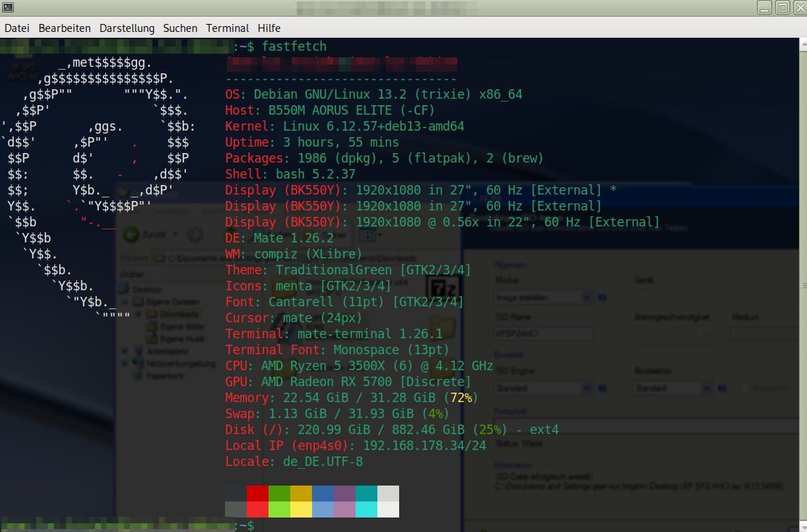Open the Hilfe menu
The height and width of the screenshot is (532, 807).
click(x=269, y=28)
